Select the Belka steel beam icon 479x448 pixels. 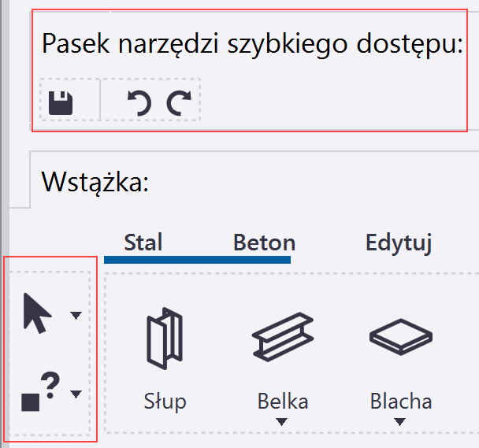pos(282,339)
